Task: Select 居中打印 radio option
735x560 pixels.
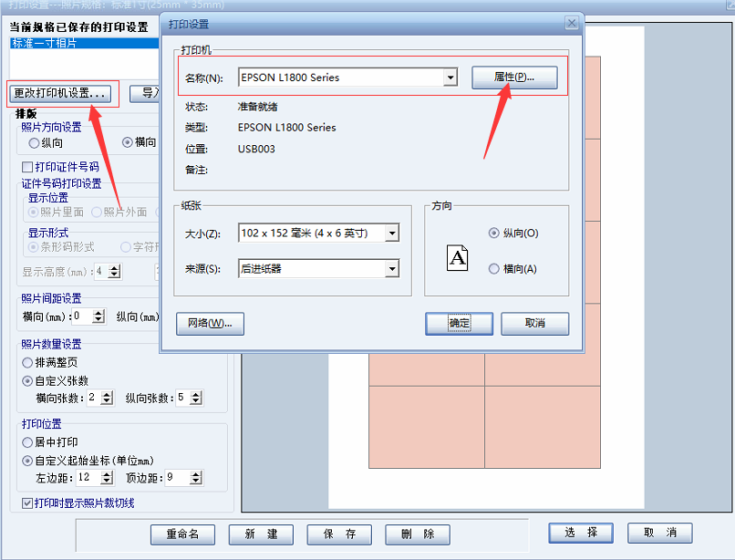Action: tap(28, 442)
